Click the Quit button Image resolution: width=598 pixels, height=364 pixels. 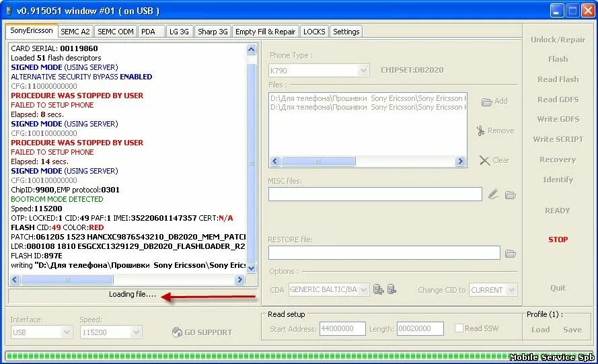pyautogui.click(x=558, y=288)
